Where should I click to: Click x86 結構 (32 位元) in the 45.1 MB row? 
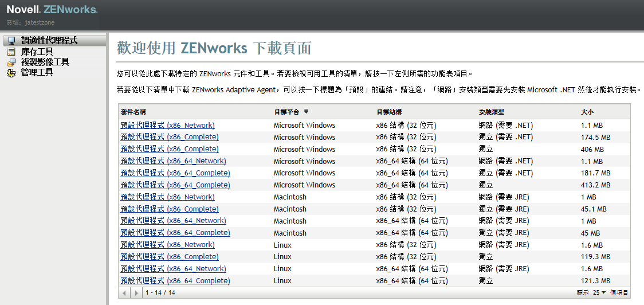406,209
